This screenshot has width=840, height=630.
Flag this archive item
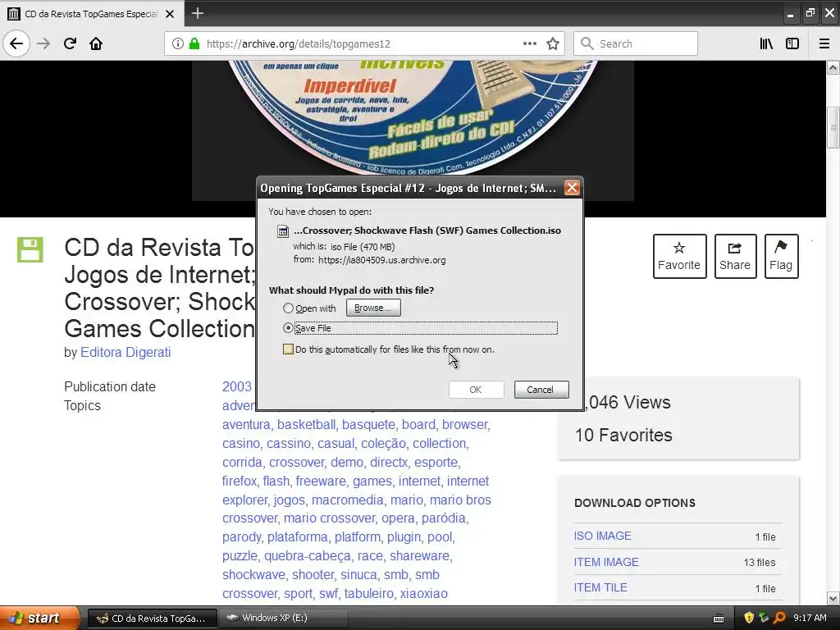(781, 256)
